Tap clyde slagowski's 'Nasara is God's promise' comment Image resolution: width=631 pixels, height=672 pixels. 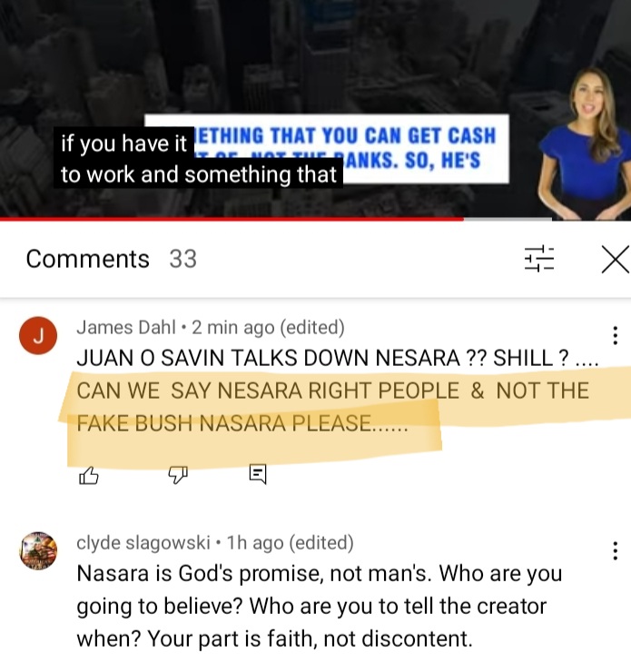[x=320, y=606]
